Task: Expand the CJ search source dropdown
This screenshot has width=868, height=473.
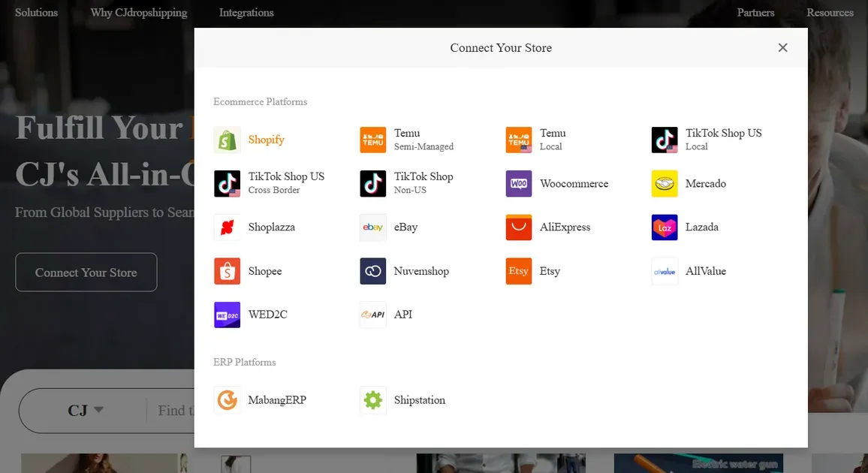Action: 86,411
